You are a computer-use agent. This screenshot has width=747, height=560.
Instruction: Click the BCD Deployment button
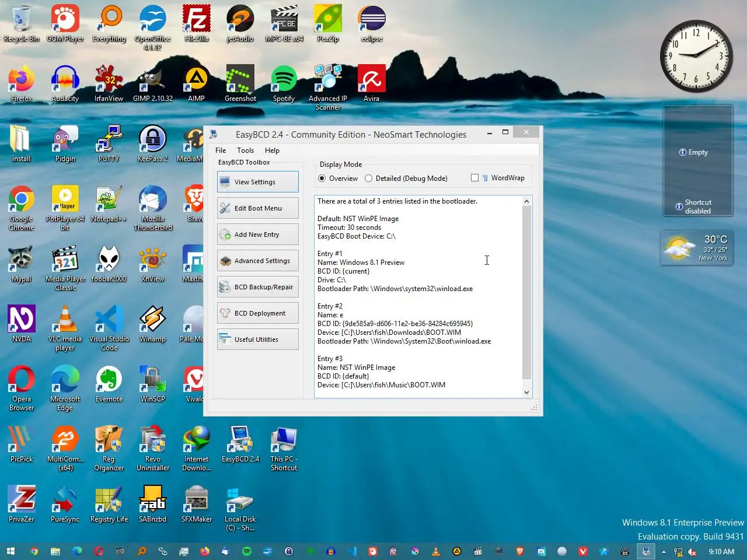pyautogui.click(x=258, y=313)
